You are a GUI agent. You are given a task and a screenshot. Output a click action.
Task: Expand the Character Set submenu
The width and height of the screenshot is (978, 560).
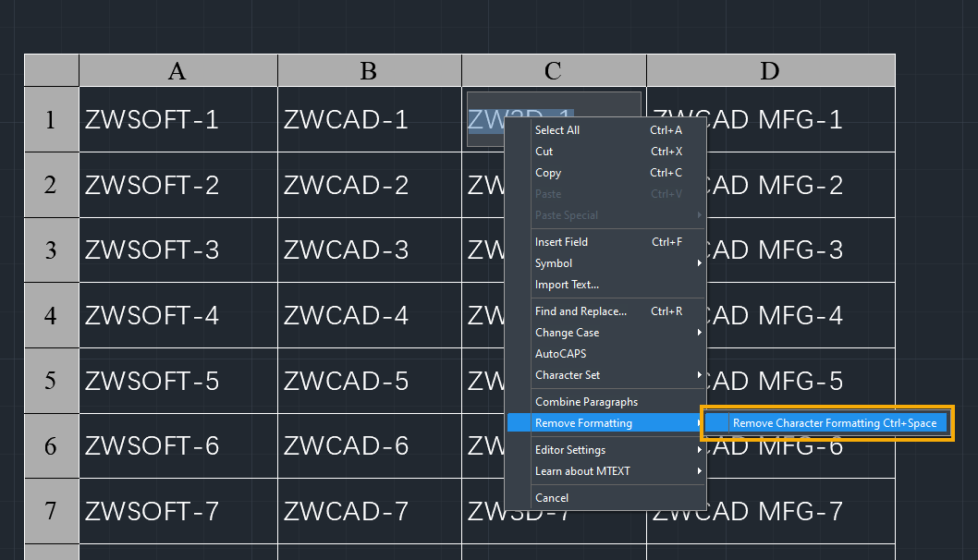(605, 374)
